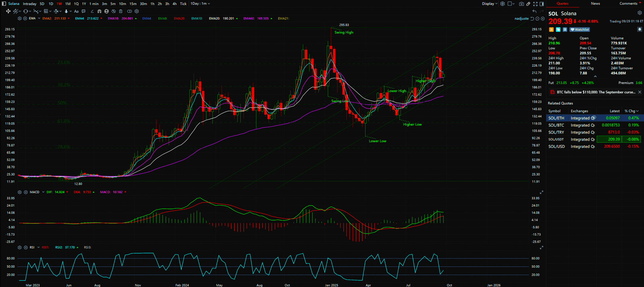Click the screenshot camera icon in toolbar
644x287 pixels.
coord(521,4)
